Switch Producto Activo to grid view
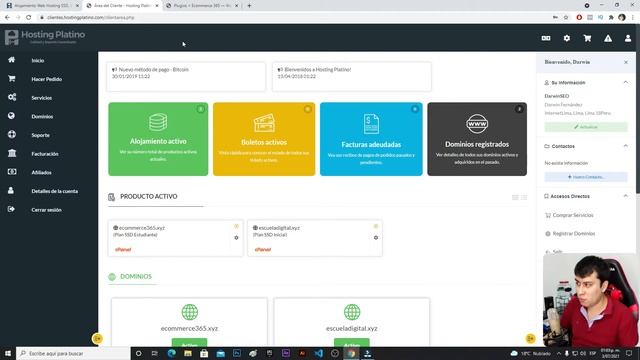The width and height of the screenshot is (640, 360). click(515, 198)
